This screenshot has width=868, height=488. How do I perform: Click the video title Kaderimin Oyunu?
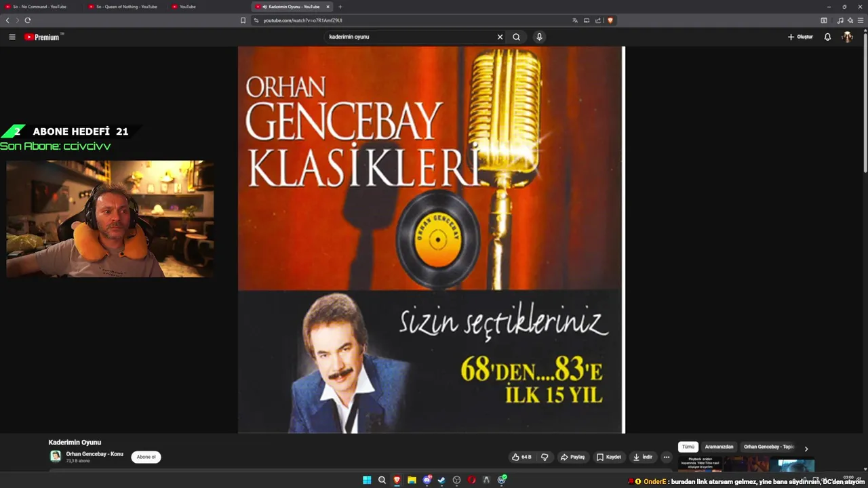75,442
